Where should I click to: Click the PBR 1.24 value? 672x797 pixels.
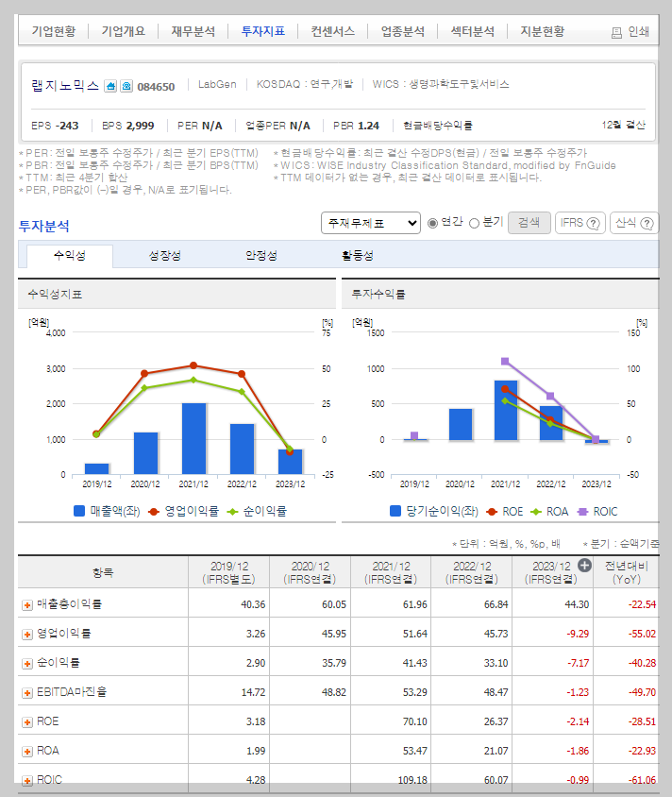[368, 126]
